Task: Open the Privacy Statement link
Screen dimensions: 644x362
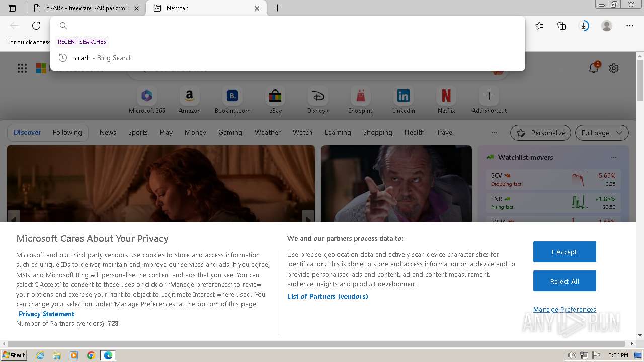Action: (46, 314)
